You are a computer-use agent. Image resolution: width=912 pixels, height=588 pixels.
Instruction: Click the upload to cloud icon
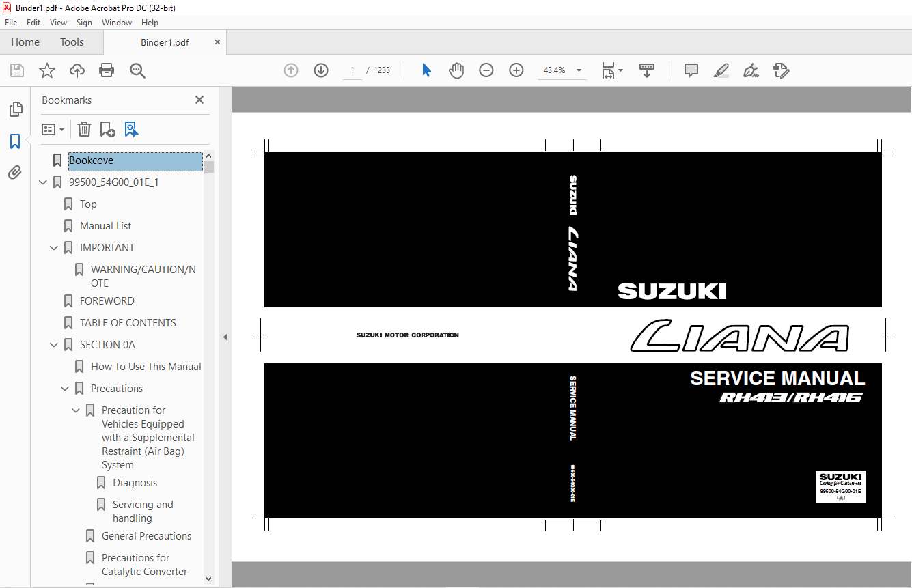[x=77, y=70]
